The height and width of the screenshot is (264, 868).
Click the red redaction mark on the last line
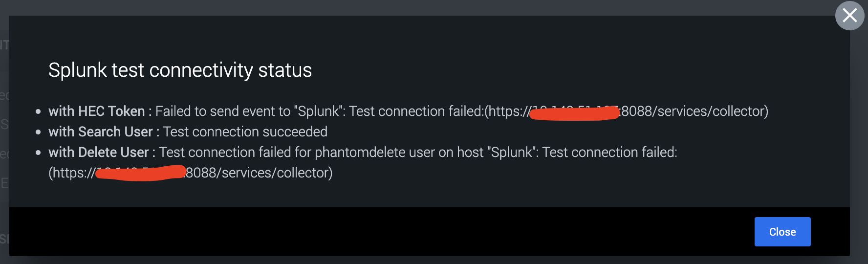tap(141, 174)
